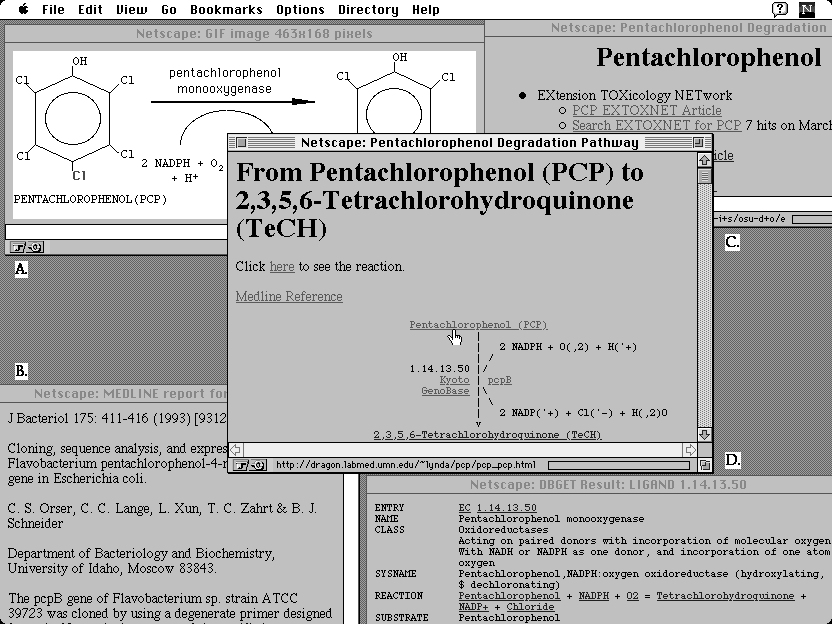The width and height of the screenshot is (832, 624).
Task: Click the 'EXtension TOXicology NETwork' bullet text
Action: (635, 96)
